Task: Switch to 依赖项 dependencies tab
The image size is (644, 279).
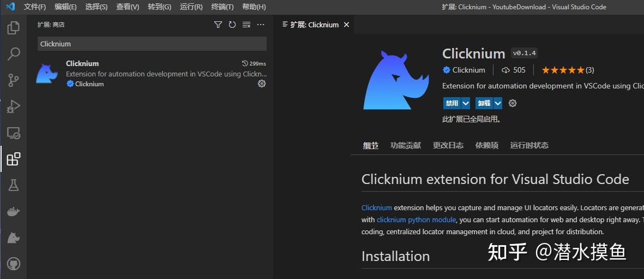Action: coord(487,145)
